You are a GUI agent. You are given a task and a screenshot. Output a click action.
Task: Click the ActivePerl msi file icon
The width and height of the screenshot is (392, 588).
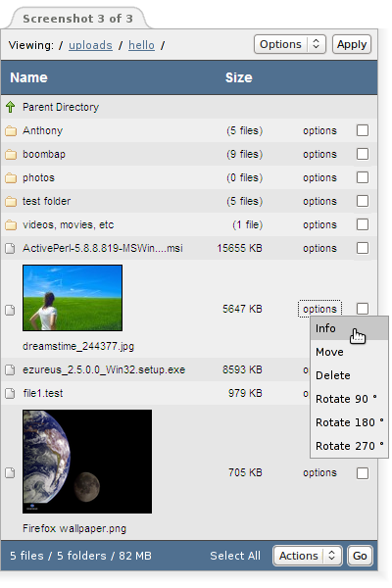(x=10, y=248)
